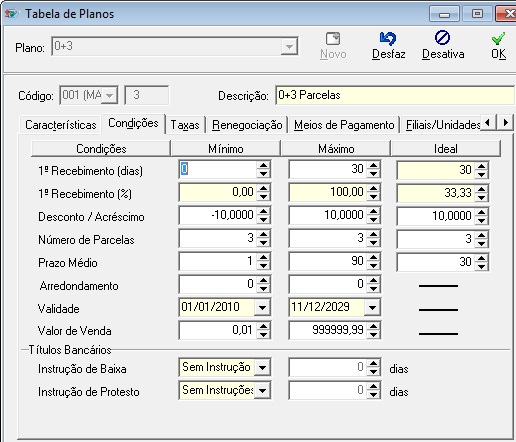Open the Validade minimum date picker arrow

[262, 307]
